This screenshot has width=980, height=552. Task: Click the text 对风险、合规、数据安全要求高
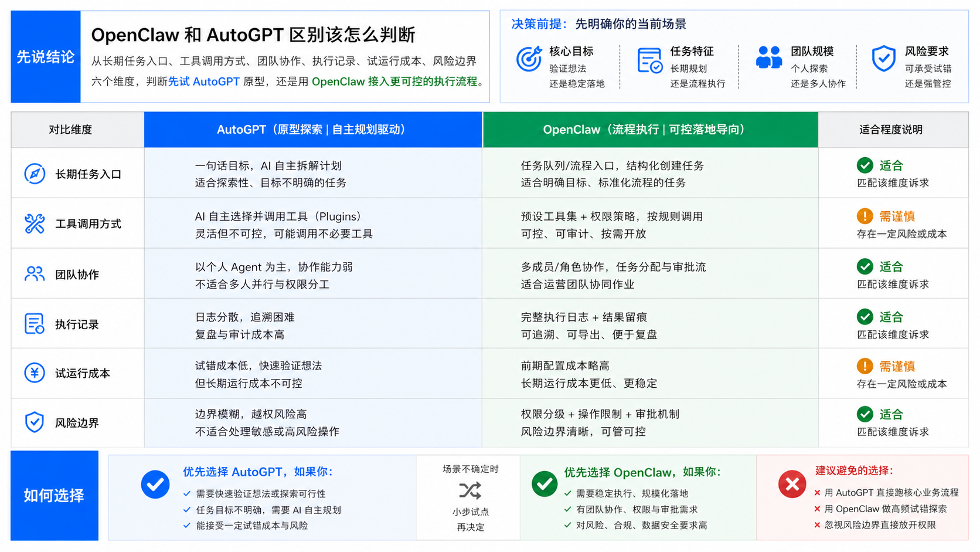point(641,526)
